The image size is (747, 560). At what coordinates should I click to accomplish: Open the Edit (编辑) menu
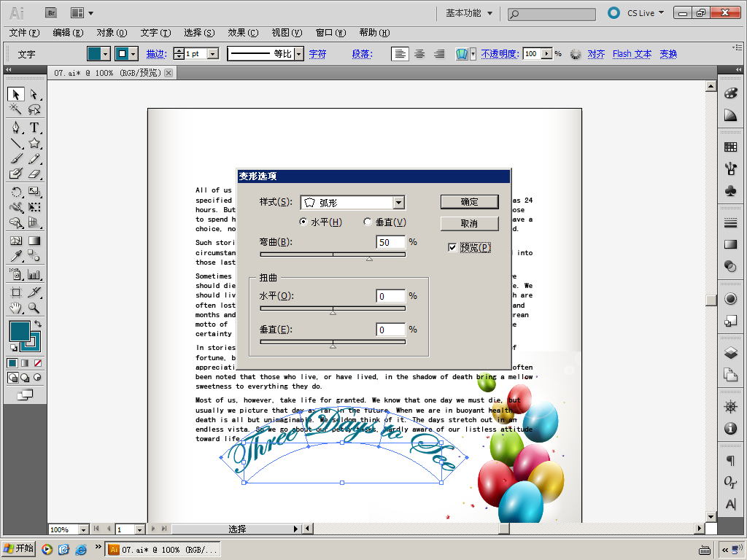68,33
